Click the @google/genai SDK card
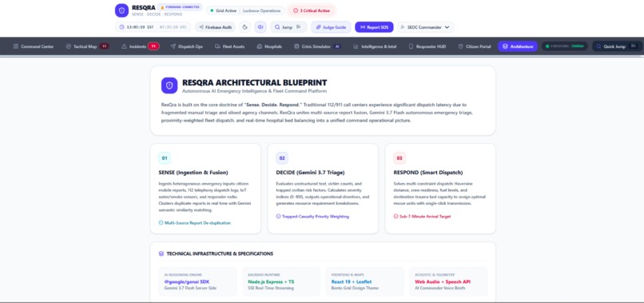Screen dimensions: 644x303 197,281
